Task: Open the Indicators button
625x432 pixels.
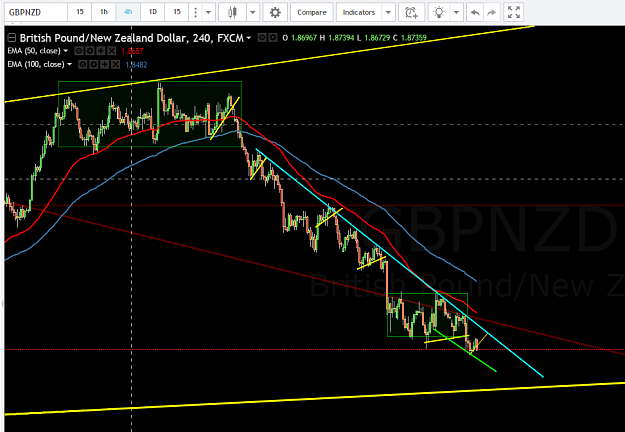Action: click(x=359, y=12)
